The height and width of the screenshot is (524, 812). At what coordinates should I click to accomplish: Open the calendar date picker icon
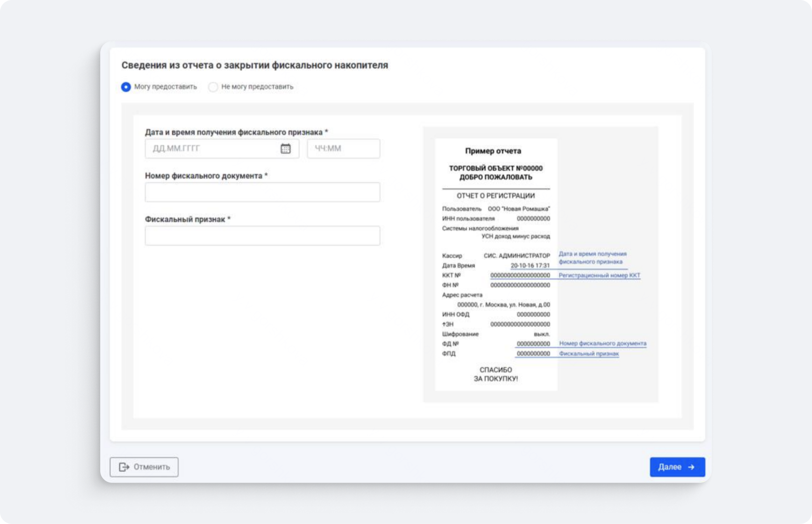[285, 149]
